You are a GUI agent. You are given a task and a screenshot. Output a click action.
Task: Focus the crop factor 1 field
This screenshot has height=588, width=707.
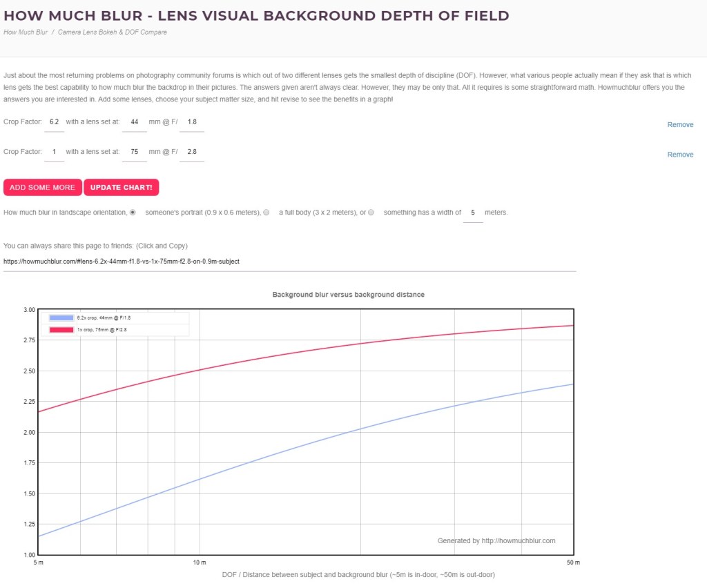[x=55, y=152]
